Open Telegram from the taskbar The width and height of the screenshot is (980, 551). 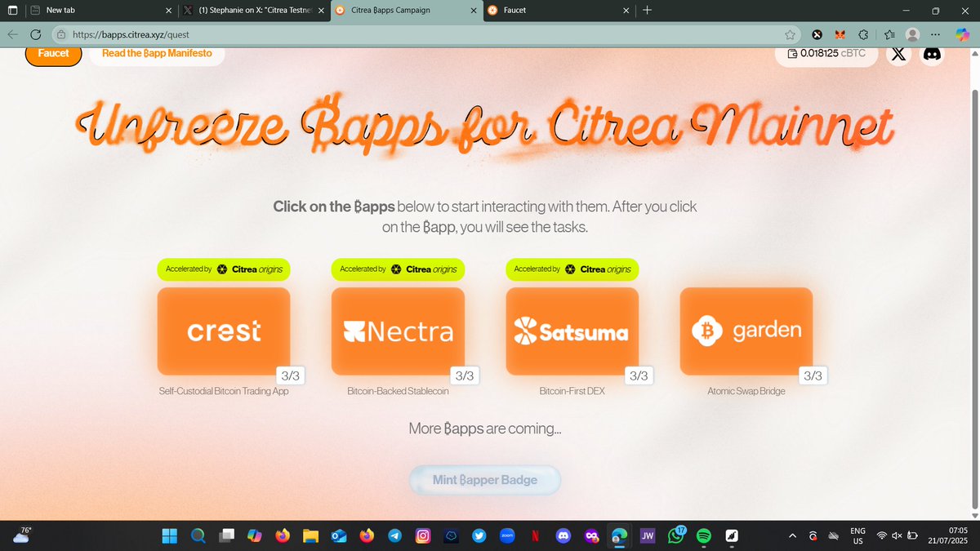point(394,535)
